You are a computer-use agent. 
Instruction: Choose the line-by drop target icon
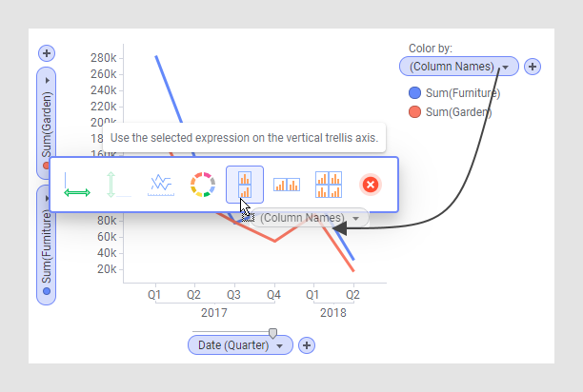[x=161, y=185]
